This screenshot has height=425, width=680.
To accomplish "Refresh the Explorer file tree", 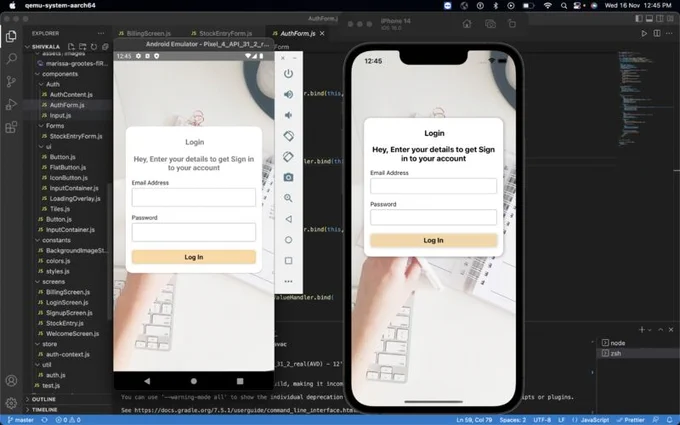I will click(94, 46).
